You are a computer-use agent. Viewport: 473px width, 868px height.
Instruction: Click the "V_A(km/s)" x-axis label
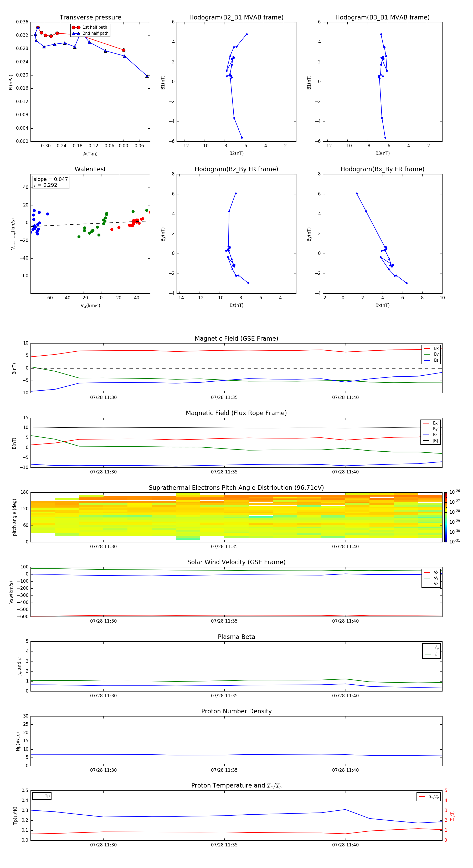90,306
